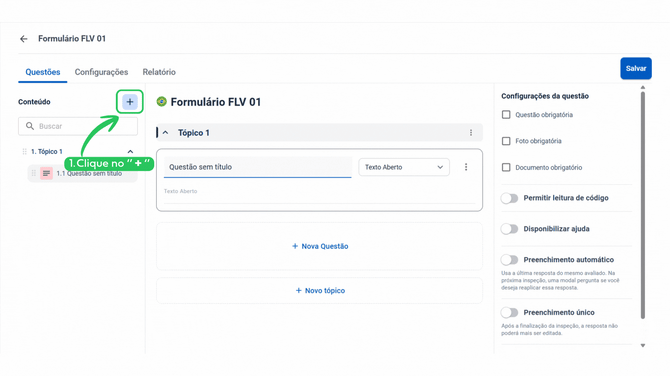Viewport: 670px width, 376px height.
Task: Open the Tópico 1 three-dot menu
Action: pos(471,133)
